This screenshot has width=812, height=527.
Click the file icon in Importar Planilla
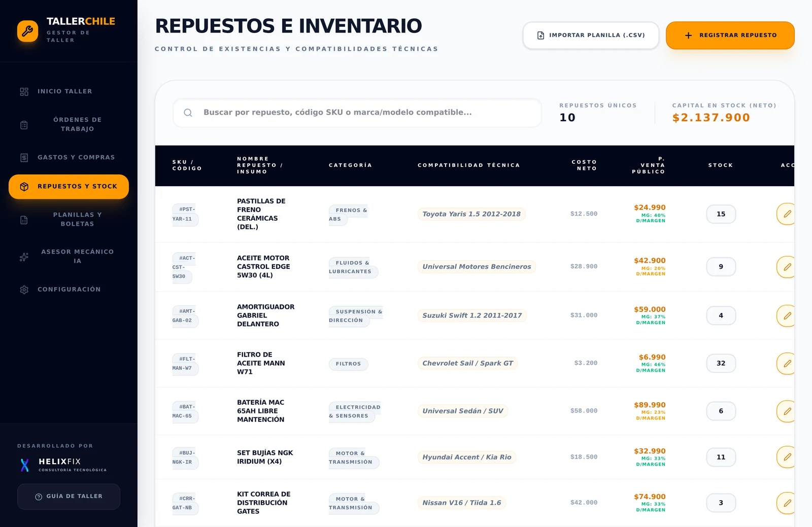[x=540, y=36]
